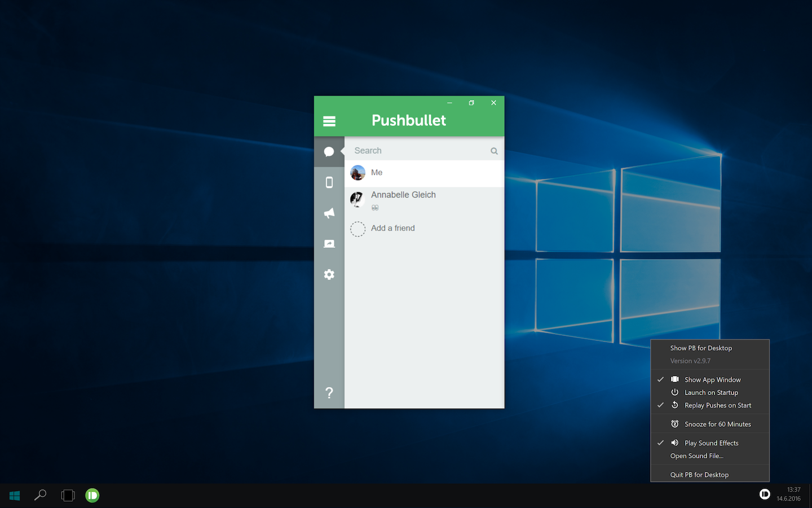
Task: Open the Channels megaphone sidebar icon
Action: pyautogui.click(x=329, y=213)
